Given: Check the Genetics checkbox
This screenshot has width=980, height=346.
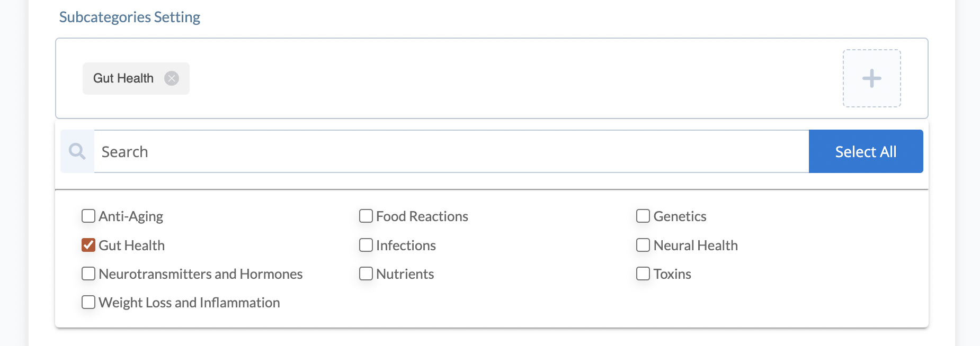Looking at the screenshot, I should tap(643, 216).
